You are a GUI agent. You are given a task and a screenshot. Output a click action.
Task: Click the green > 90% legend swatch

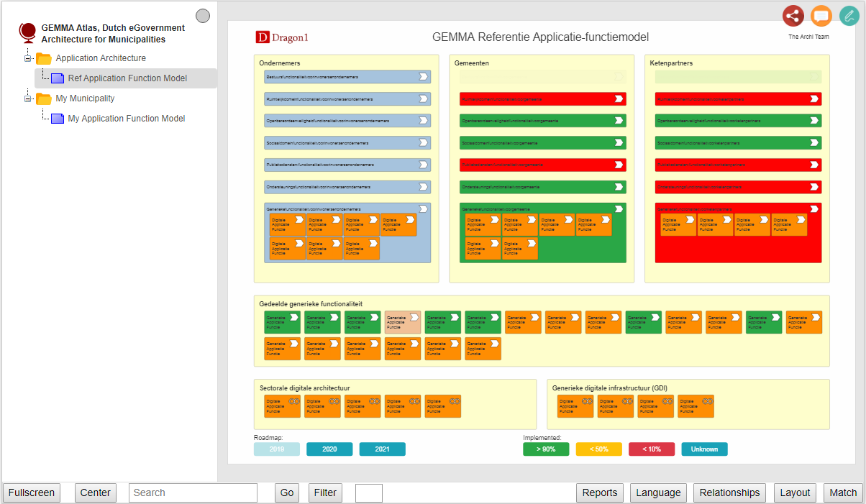(x=546, y=449)
